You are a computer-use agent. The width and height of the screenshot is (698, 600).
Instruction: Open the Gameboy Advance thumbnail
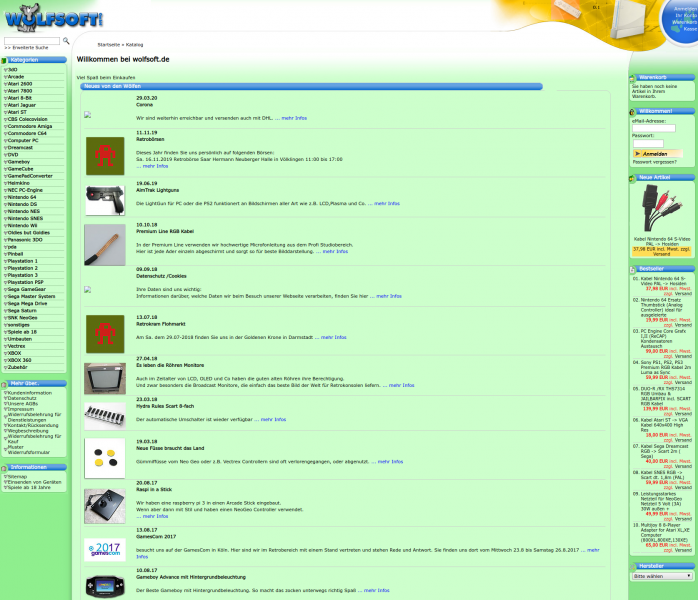[105, 586]
